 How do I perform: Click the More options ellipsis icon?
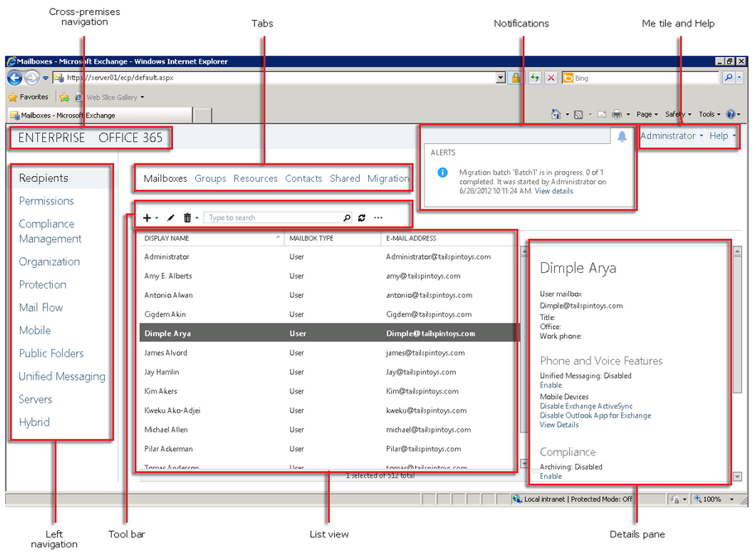tap(378, 218)
